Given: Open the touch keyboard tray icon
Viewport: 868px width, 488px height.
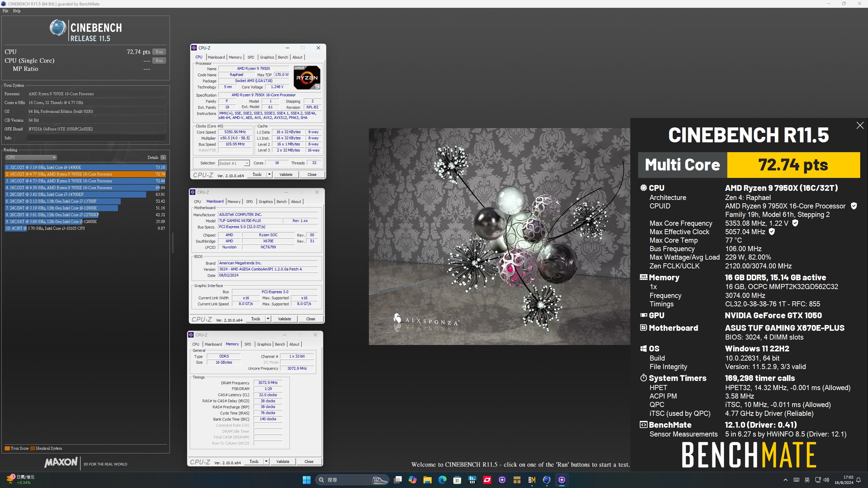Looking at the screenshot, I should (x=796, y=480).
